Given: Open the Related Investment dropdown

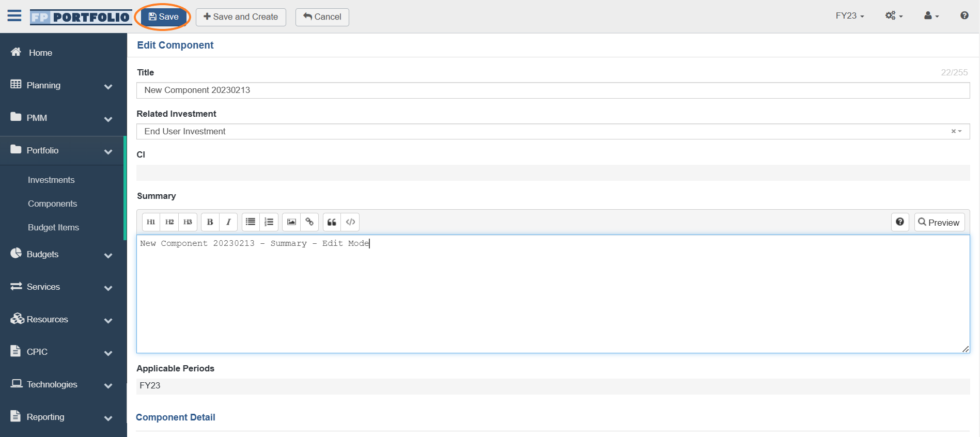Looking at the screenshot, I should click(553, 131).
